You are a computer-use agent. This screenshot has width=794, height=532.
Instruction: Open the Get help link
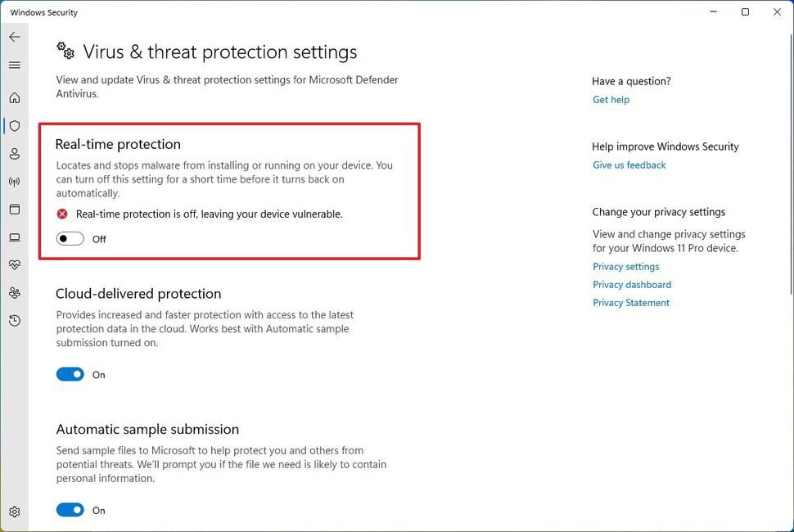tap(611, 99)
